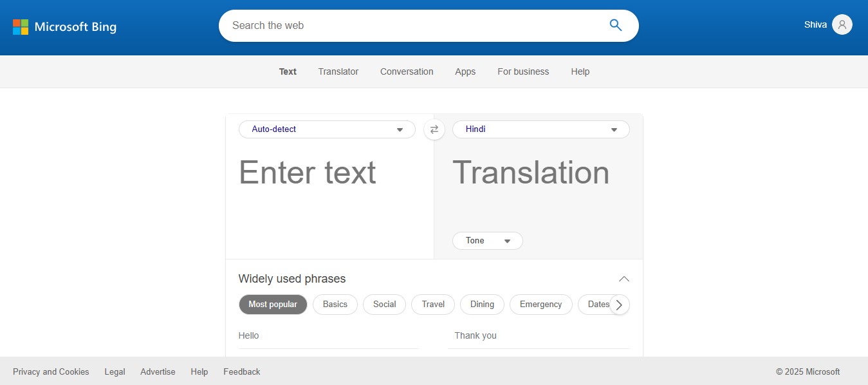868x385 pixels.
Task: Select the Emergency phrases chip
Action: (x=541, y=304)
